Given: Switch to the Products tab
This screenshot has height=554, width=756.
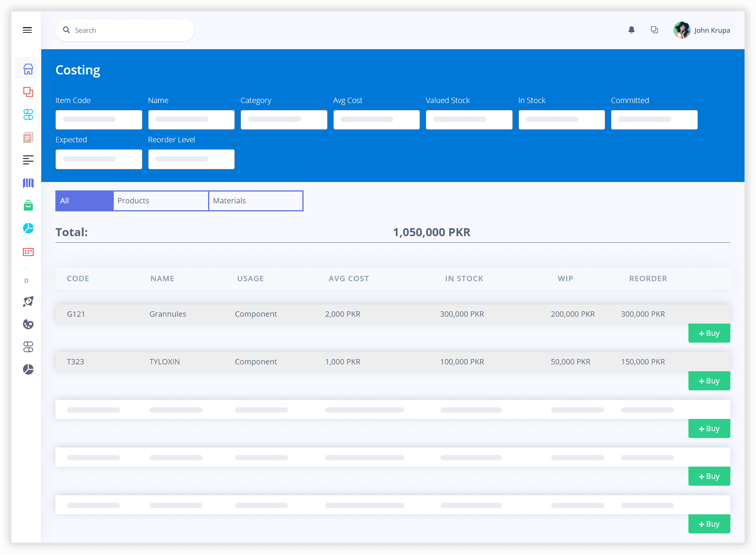Looking at the screenshot, I should tap(161, 201).
